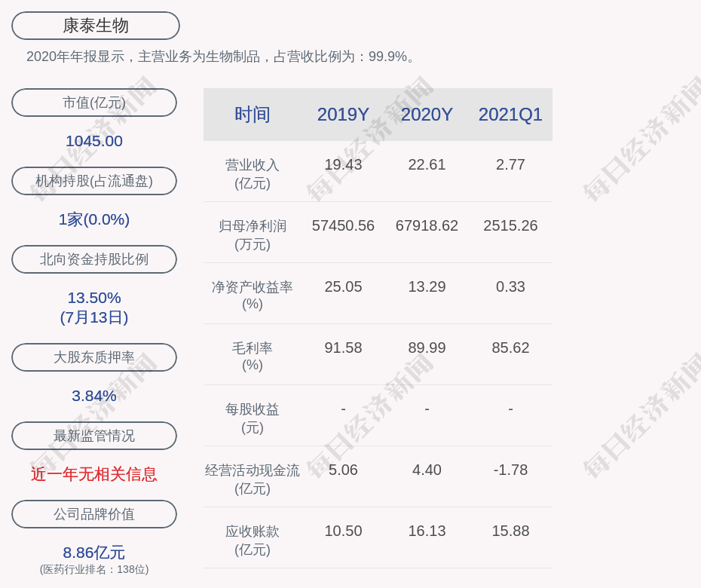Screen dimensions: 701x588
Task: Open the 最新监管情况 section label
Action: [94, 436]
